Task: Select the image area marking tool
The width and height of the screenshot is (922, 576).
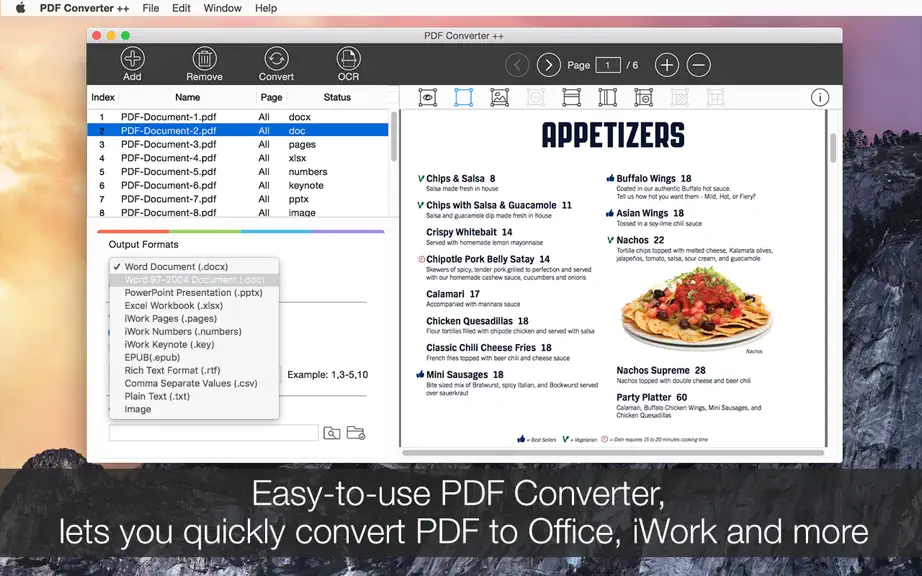Action: pyautogui.click(x=499, y=98)
